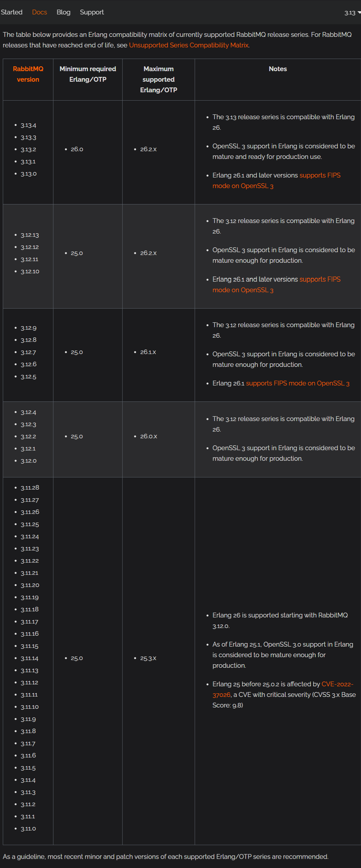Select the 3.13.4 version entry
Viewport: 361px width, 868px height.
pyautogui.click(x=28, y=125)
